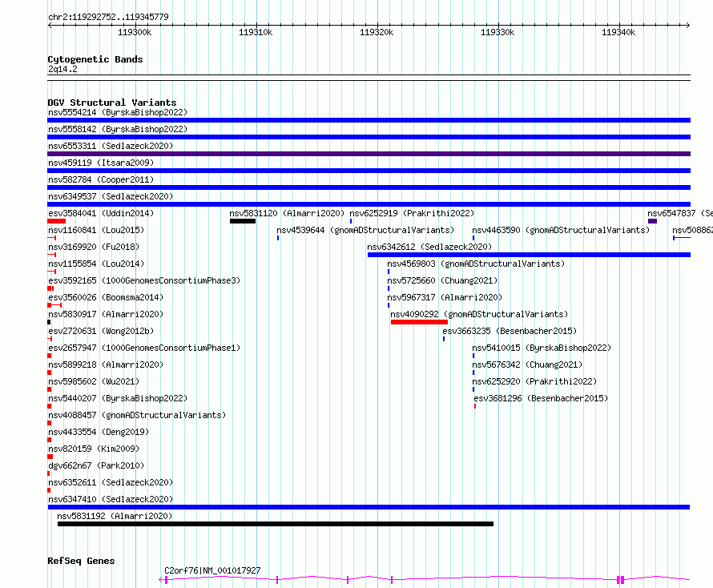Open nsv4088457 (gnomADStructuralVariants) label
Viewport: 713px width, 588px height.
click(137, 415)
